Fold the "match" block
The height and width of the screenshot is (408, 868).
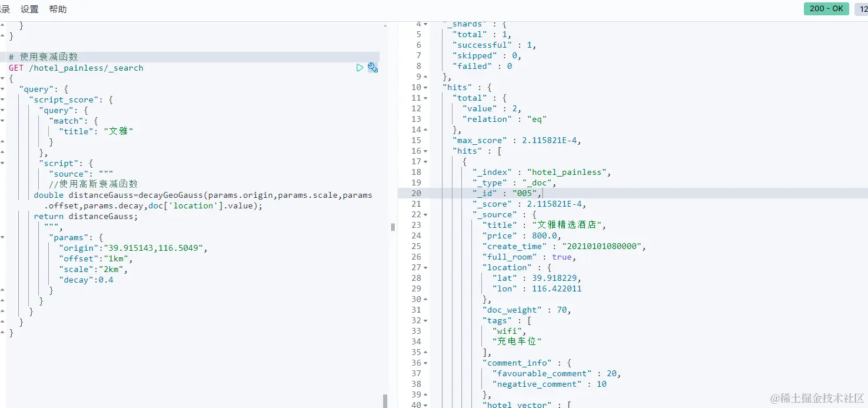tap(2, 121)
